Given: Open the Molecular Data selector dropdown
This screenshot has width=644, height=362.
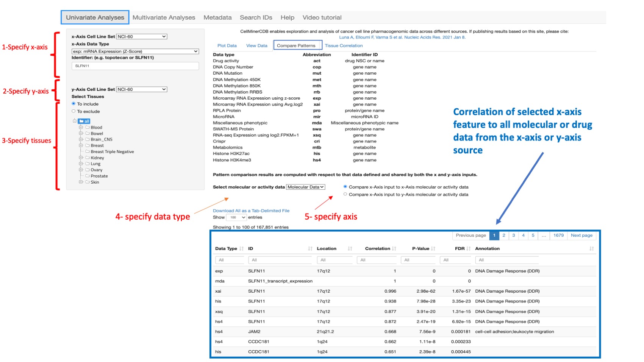Looking at the screenshot, I should pyautogui.click(x=305, y=187).
